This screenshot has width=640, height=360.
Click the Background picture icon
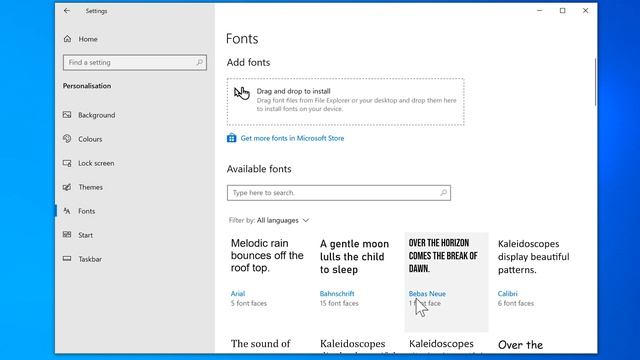(x=67, y=115)
